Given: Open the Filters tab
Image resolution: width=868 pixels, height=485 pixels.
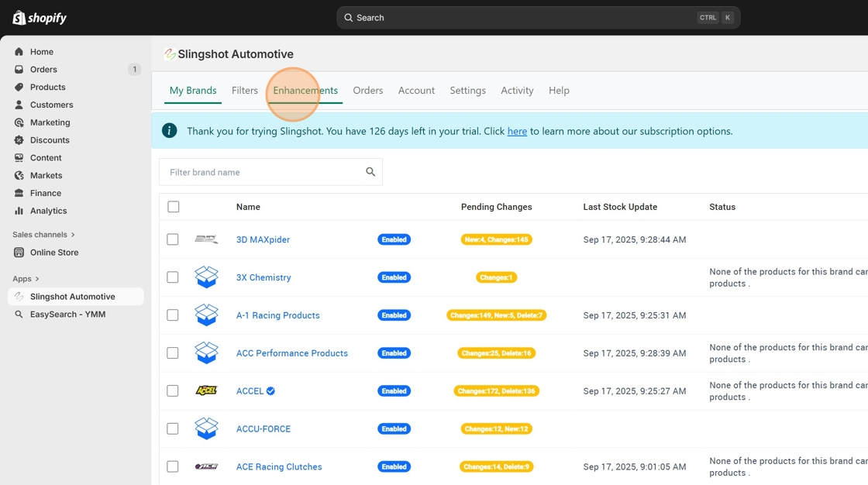Looking at the screenshot, I should pos(245,90).
